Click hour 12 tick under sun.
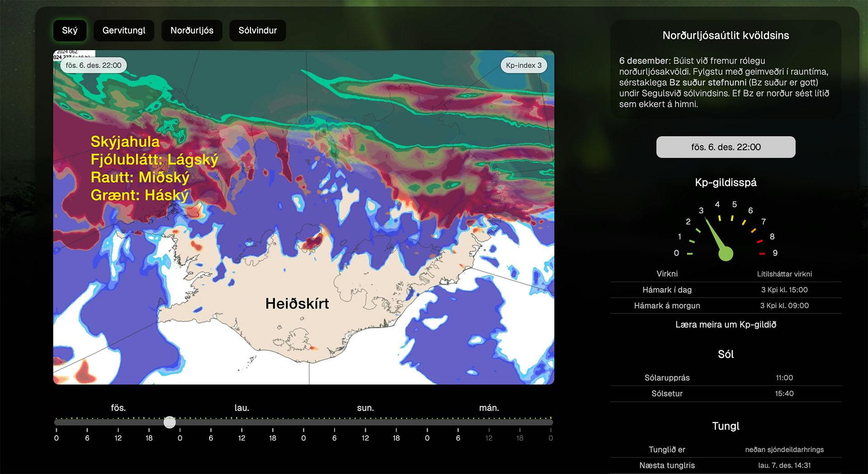The height and width of the screenshot is (474, 868). click(x=365, y=437)
